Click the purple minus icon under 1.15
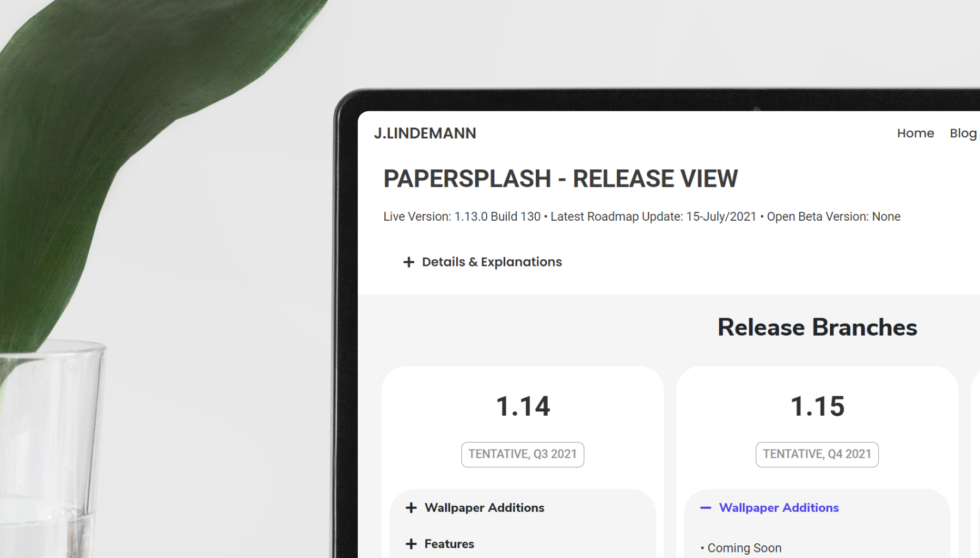 [x=706, y=508]
